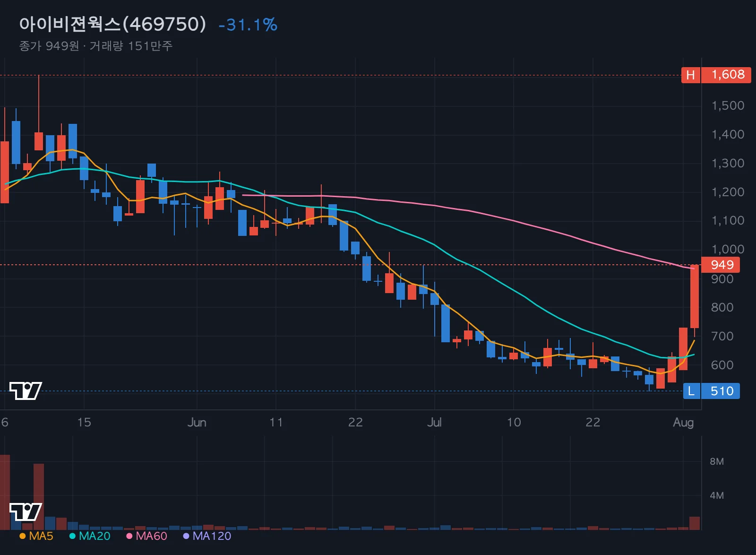Click the blue L low-price badge
756x555 pixels.
[x=691, y=391]
